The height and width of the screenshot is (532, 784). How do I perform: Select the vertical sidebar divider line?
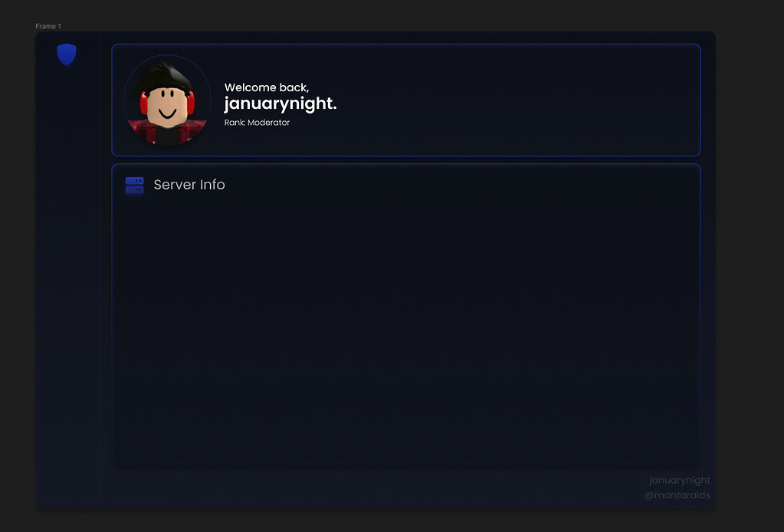100,270
